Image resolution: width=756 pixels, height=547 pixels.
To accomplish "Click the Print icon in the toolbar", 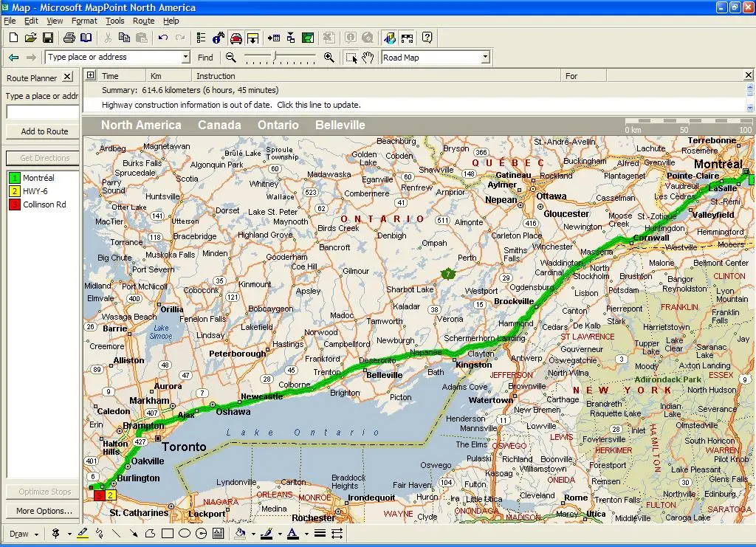I will click(69, 38).
